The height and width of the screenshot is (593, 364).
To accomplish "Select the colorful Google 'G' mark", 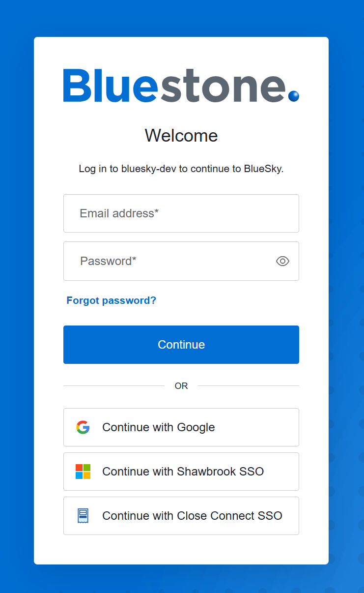I will click(83, 427).
